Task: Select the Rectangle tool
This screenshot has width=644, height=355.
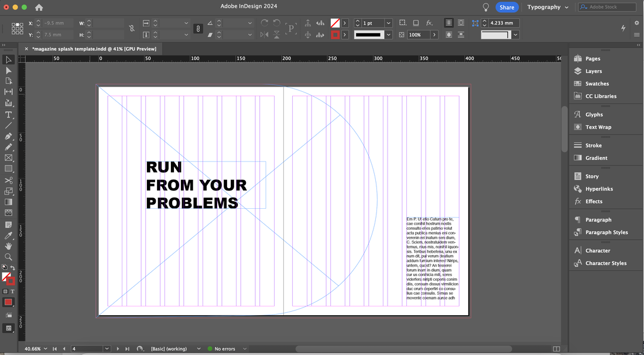Action: [8, 168]
